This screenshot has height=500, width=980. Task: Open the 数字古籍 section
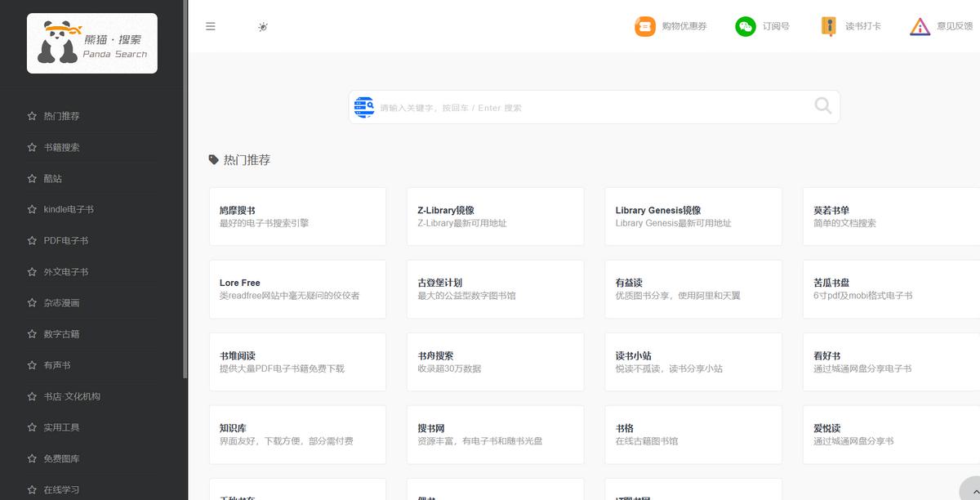[x=64, y=333]
